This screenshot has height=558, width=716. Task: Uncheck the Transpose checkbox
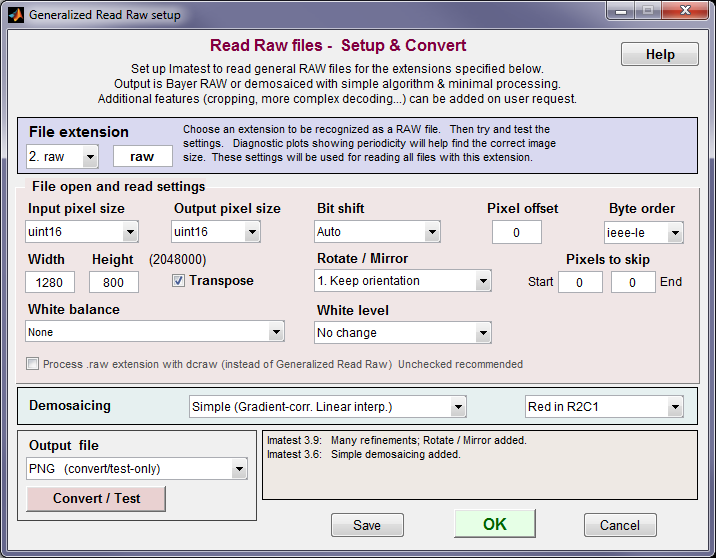[178, 280]
